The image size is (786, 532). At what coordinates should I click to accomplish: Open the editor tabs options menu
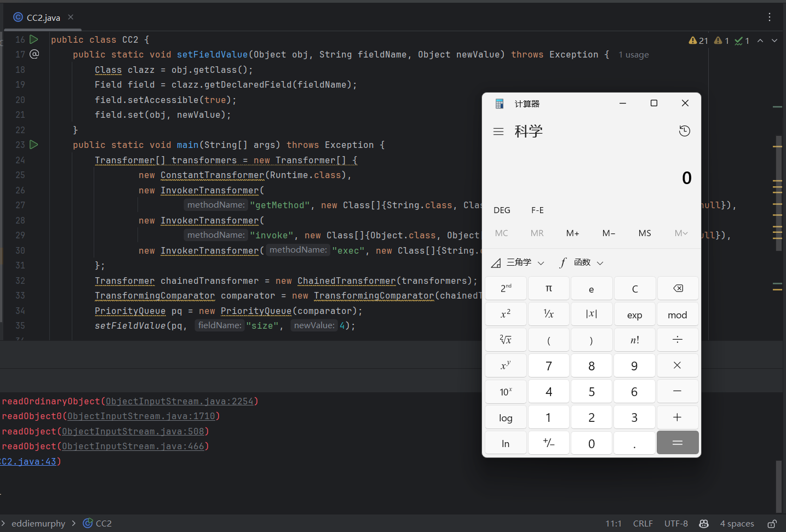(x=770, y=17)
